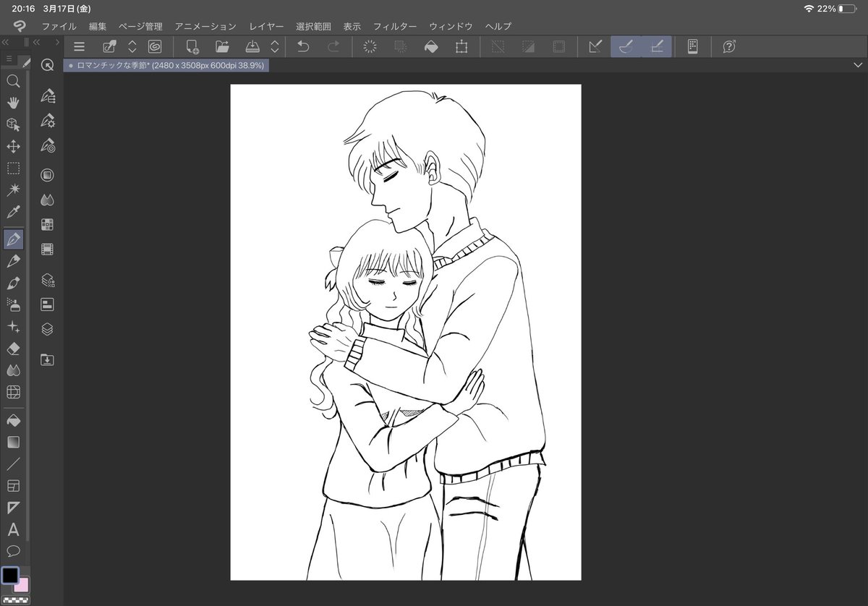This screenshot has width=868, height=606.
Task: Open the 表示 menu
Action: (x=352, y=26)
